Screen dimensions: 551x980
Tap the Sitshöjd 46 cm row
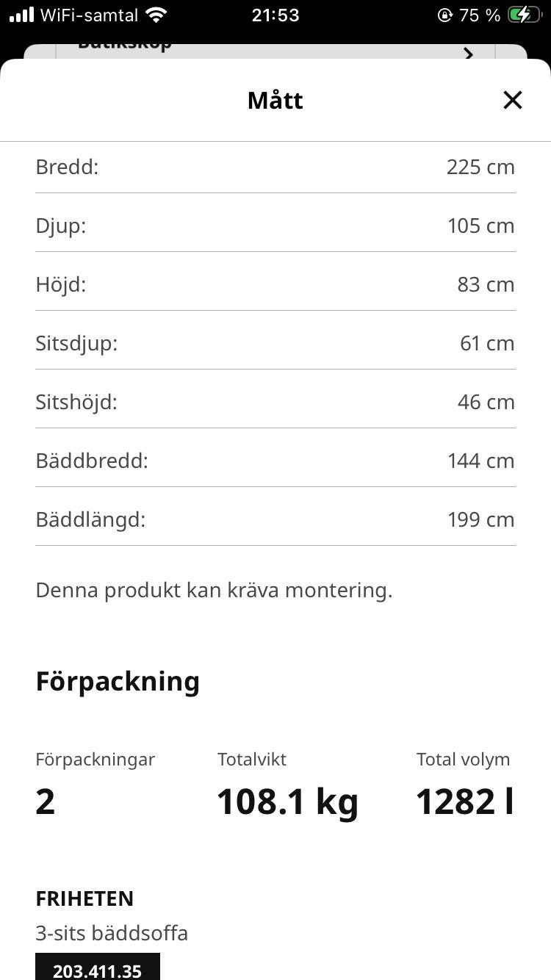click(275, 403)
